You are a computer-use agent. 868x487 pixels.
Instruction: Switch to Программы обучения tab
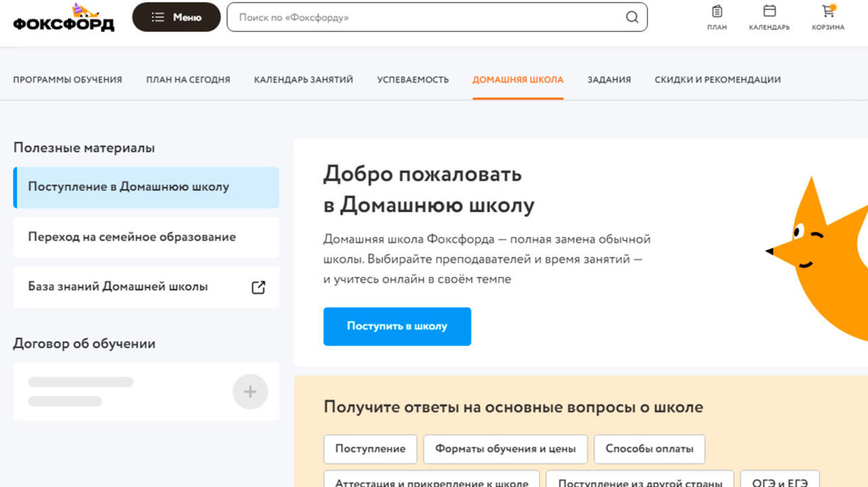click(67, 80)
